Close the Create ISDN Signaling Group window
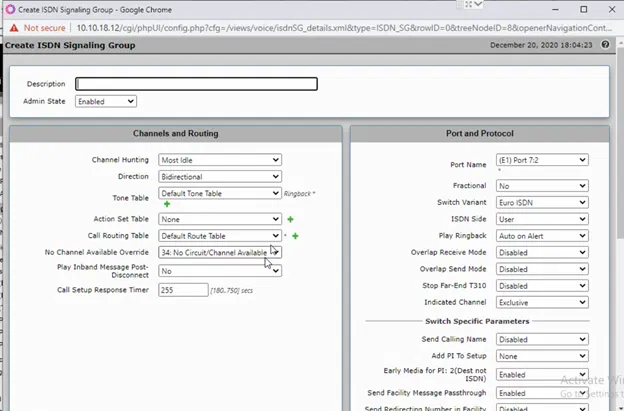This screenshot has width=624, height=411. click(611, 9)
